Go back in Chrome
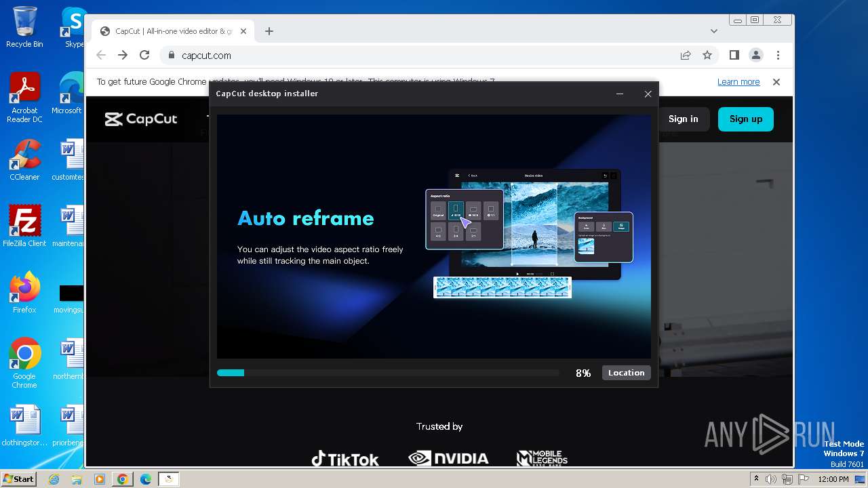 pyautogui.click(x=101, y=56)
